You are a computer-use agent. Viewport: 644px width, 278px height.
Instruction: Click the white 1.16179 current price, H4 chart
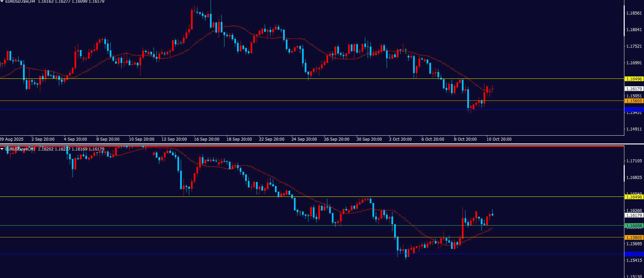[x=634, y=89]
